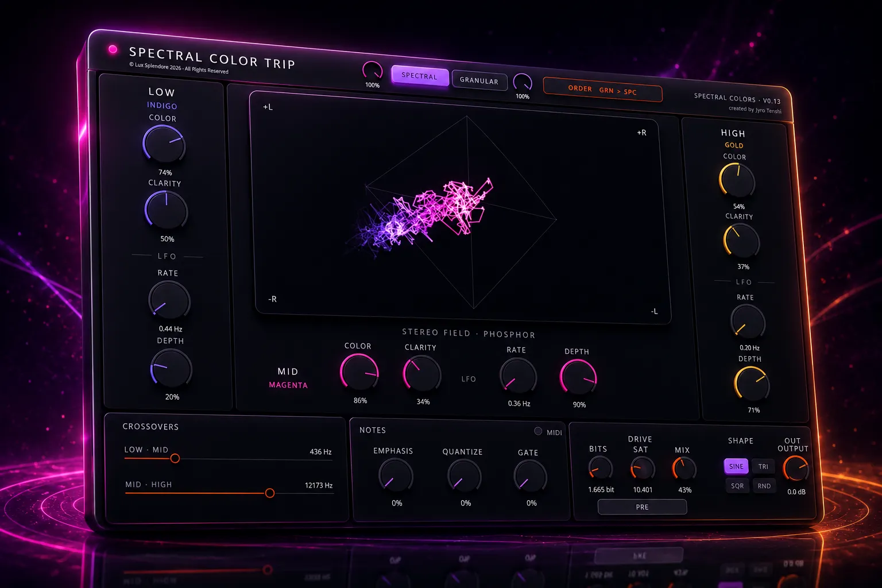
Task: Click the LOW band LFO RATE knob
Action: pos(169,300)
